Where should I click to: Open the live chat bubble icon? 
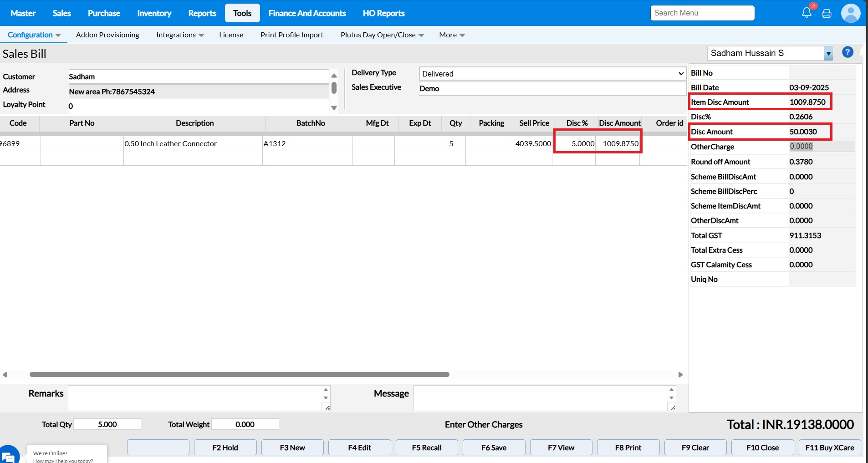click(8, 456)
